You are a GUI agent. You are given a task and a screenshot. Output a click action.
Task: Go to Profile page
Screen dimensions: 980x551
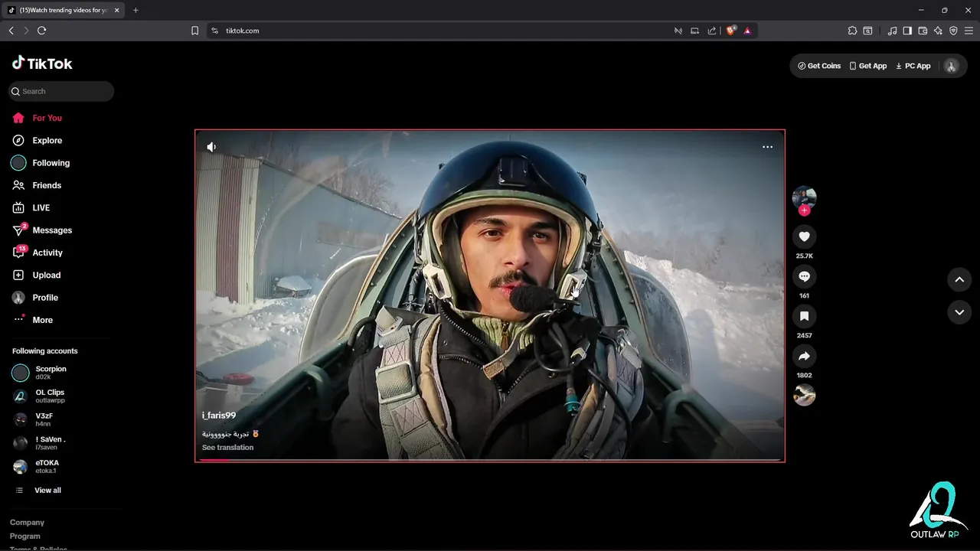pos(35,298)
